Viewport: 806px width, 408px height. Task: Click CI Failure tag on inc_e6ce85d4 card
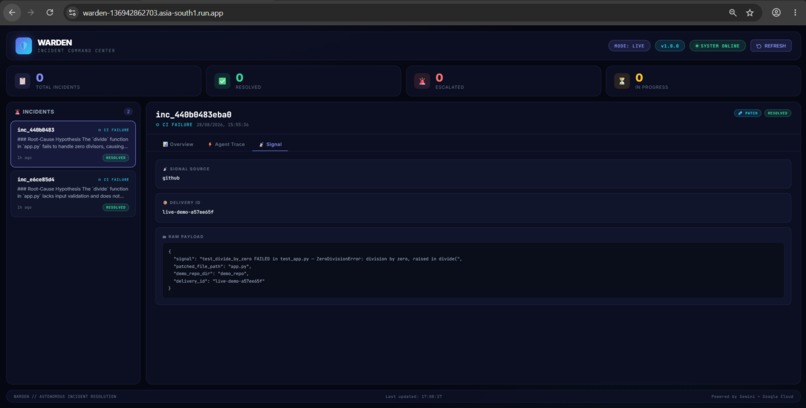pos(114,179)
